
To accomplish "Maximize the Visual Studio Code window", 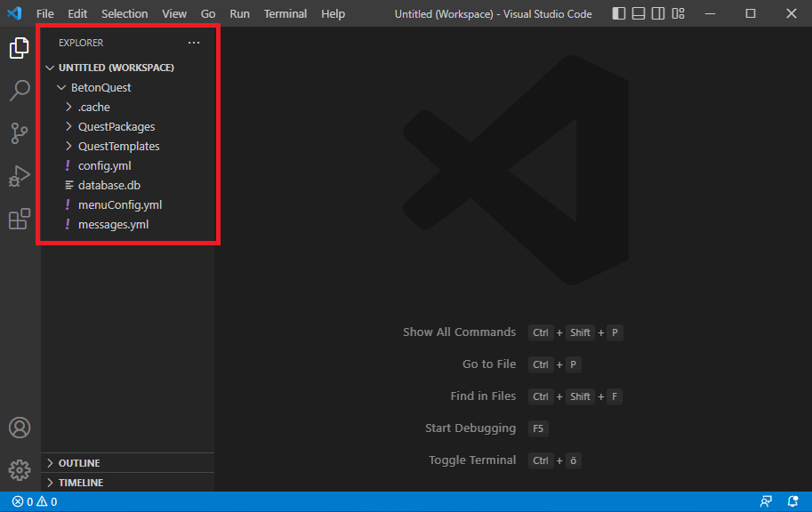I will [751, 13].
